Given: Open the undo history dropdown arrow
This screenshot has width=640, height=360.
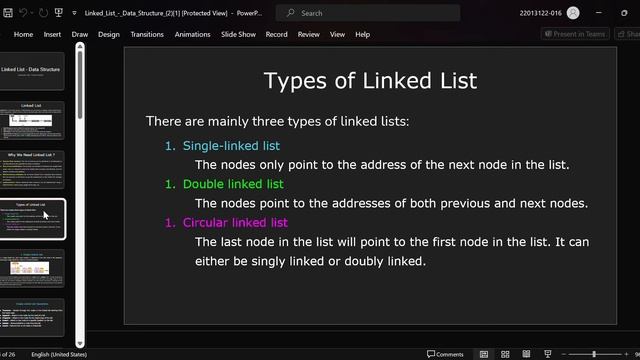Looking at the screenshot, I should (x=32, y=13).
